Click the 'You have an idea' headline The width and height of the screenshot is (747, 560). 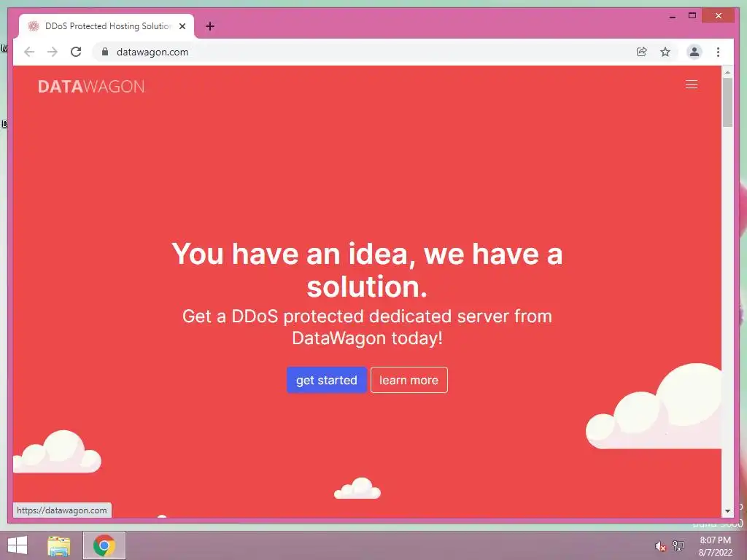367,270
